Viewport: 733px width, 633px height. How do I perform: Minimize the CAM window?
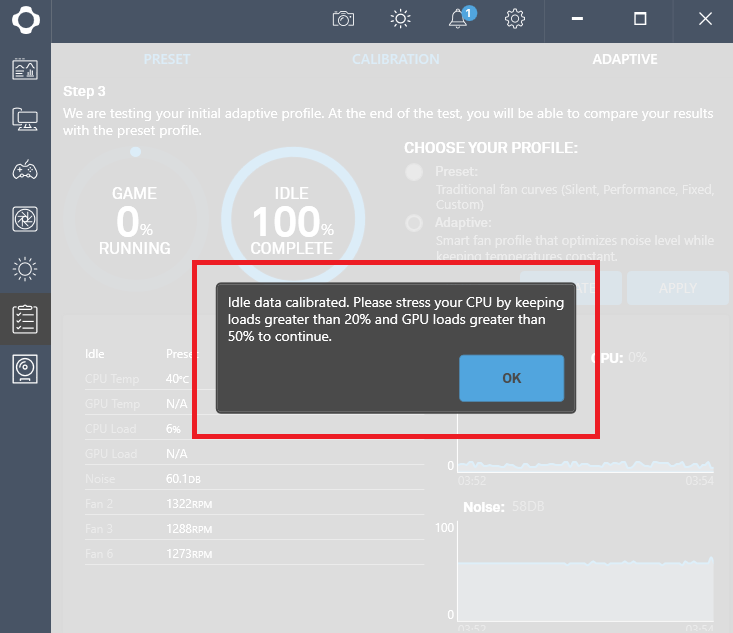(577, 19)
